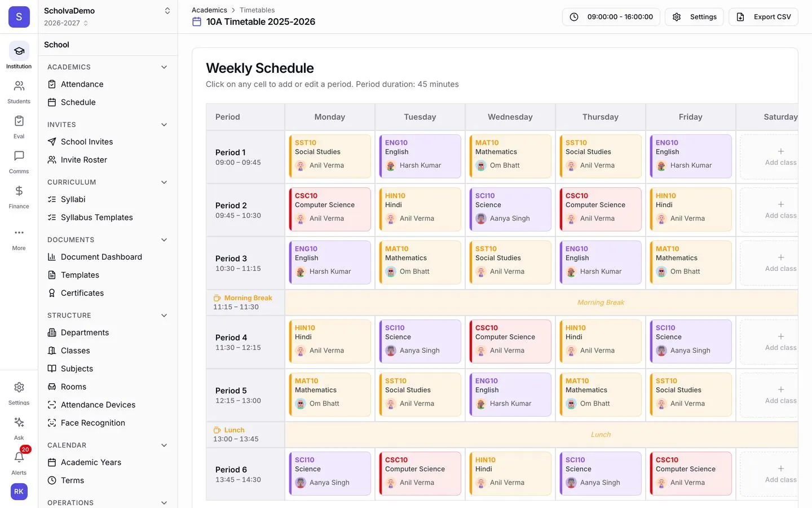Open Tuesday Period 2 Hindi cell
Screen dimensions: 812x508
click(x=420, y=209)
